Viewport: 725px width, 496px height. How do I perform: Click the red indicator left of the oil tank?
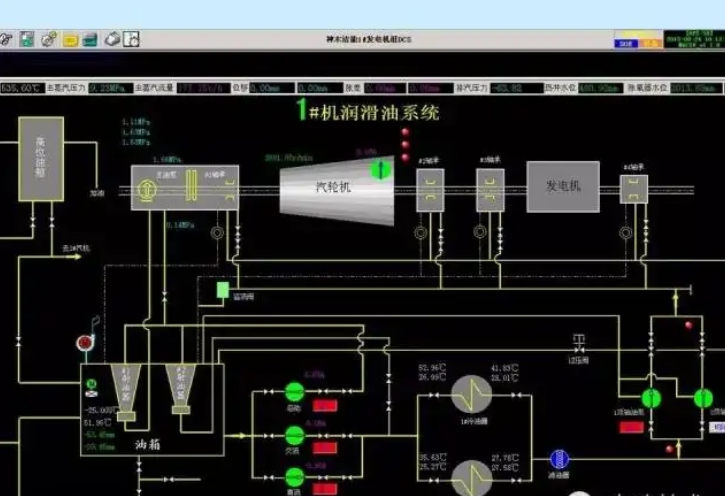84,343
